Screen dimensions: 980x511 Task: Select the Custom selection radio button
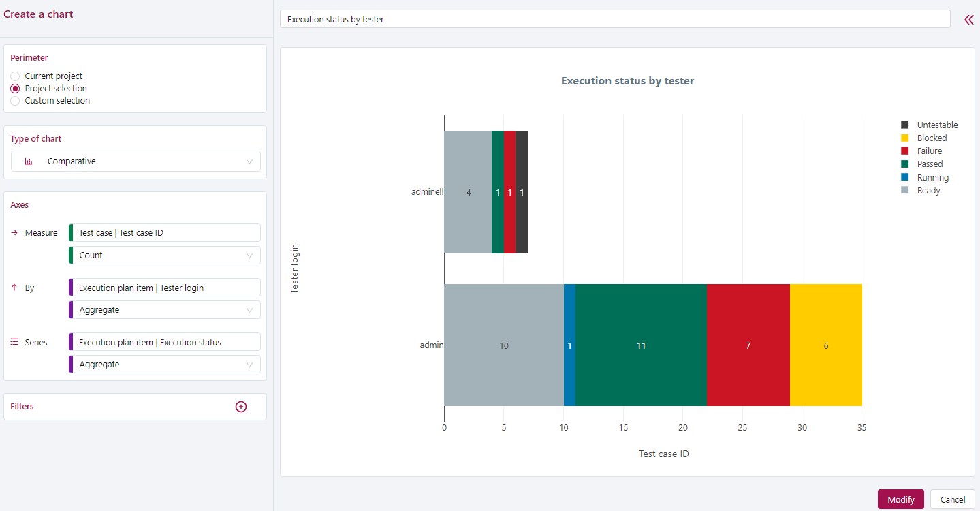[x=15, y=101]
